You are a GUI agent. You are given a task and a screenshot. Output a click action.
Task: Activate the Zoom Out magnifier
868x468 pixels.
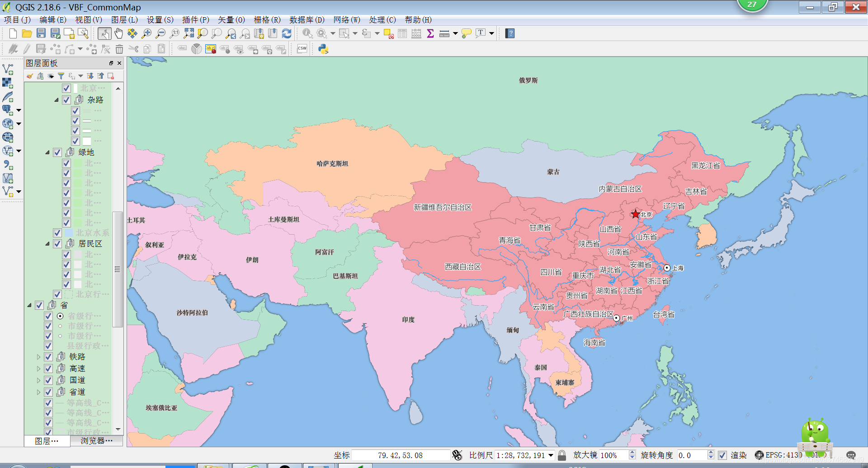[x=160, y=33]
